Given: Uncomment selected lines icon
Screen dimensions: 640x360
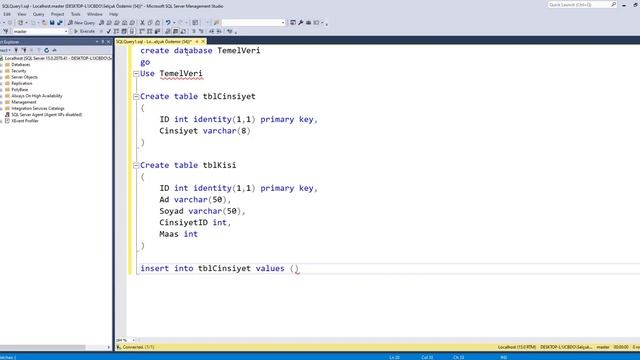Looking at the screenshot, I should click(201, 31).
